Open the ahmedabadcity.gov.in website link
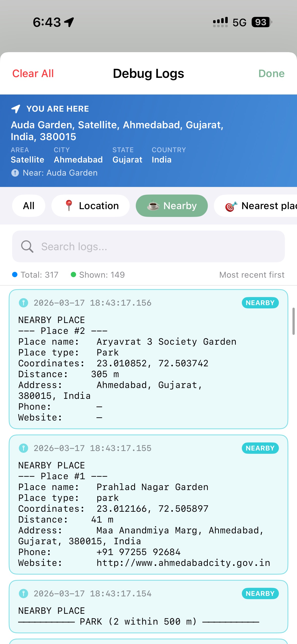Image resolution: width=297 pixels, height=644 pixels. tap(183, 563)
